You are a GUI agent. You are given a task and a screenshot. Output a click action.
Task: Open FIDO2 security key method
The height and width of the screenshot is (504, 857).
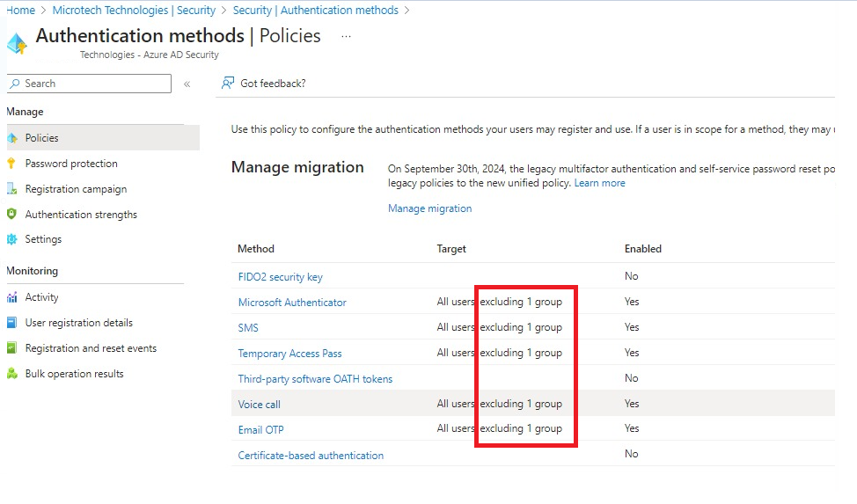281,276
